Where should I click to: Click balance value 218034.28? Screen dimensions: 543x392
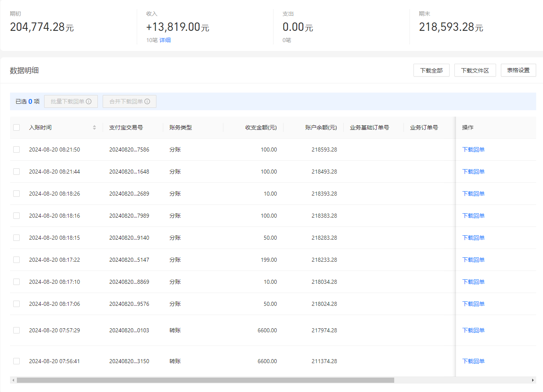(324, 282)
